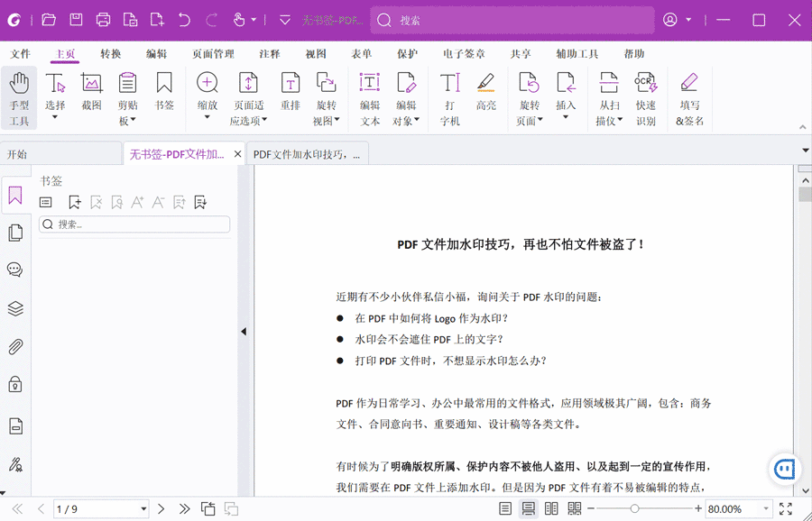Open the Digital Signatures pen panel
812x521 pixels.
pos(15,464)
